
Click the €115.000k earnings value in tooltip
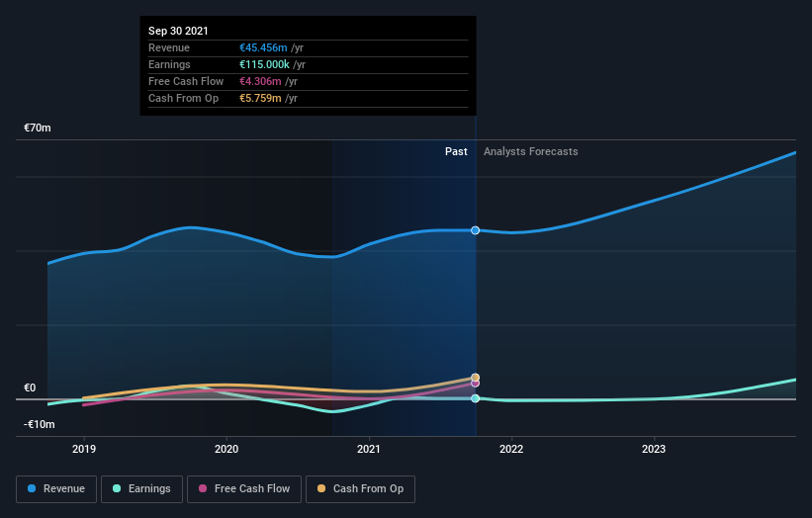264,64
